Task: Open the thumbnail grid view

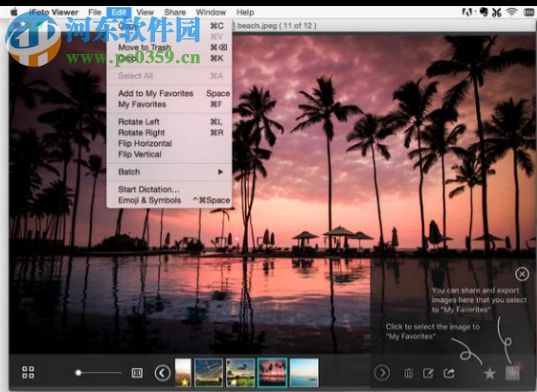Action: coord(28,372)
